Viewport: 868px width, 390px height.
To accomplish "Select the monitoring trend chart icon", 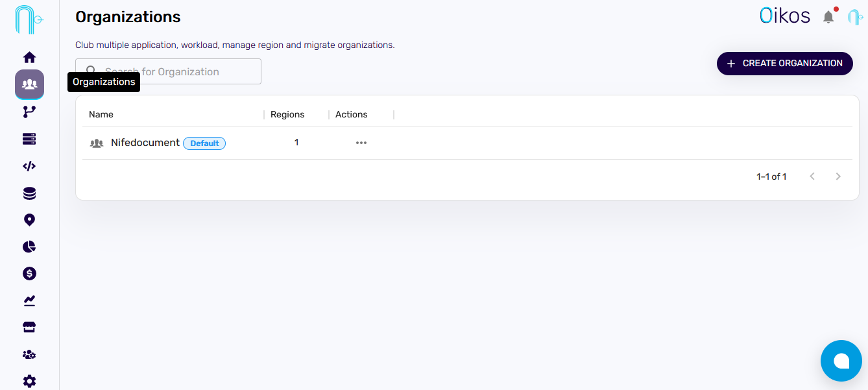I will 29,300.
